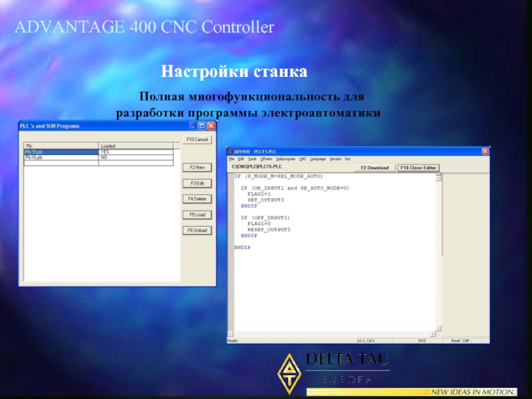Click the last ENDIF code line
The image size is (532, 399).
[243, 247]
